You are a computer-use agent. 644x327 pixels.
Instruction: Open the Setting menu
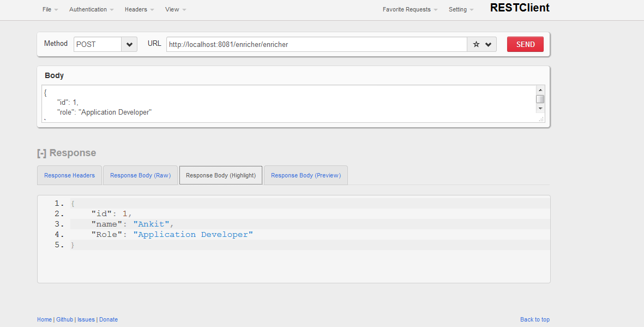pyautogui.click(x=461, y=9)
